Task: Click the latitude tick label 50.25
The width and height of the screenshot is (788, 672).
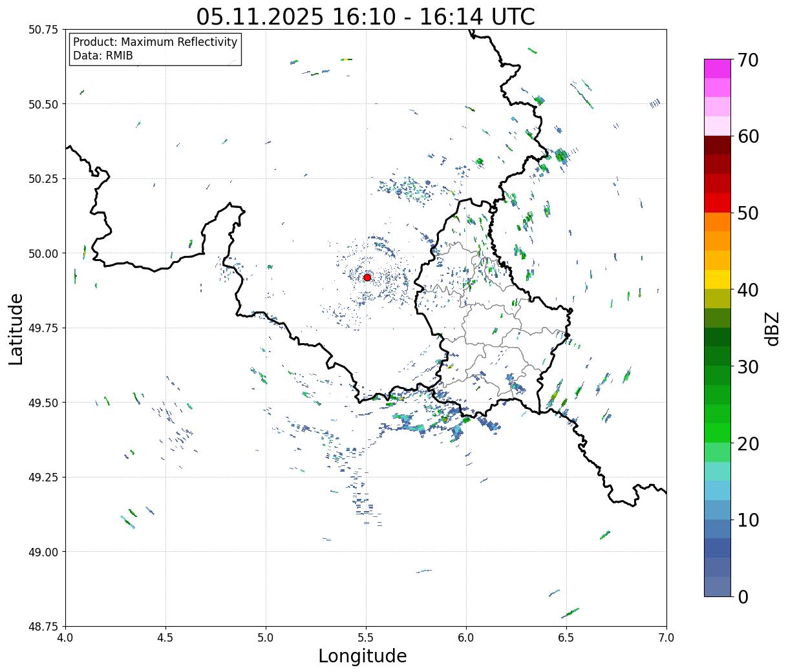Action: pyautogui.click(x=43, y=179)
